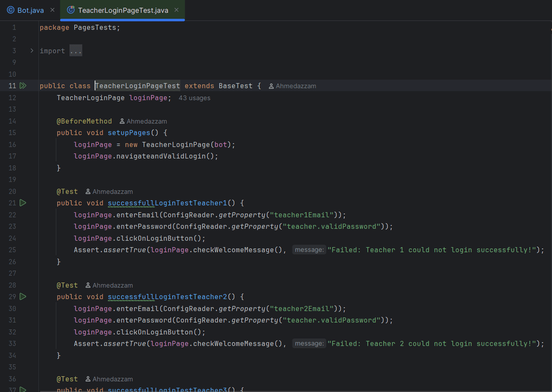Click the Ahmedazzam author hint beside class declaration

tap(295, 86)
